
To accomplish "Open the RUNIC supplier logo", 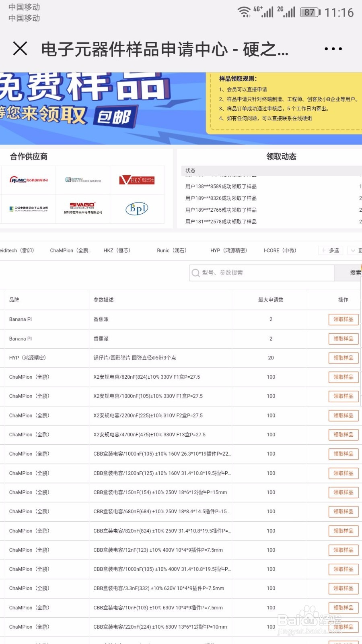I will pos(29,180).
